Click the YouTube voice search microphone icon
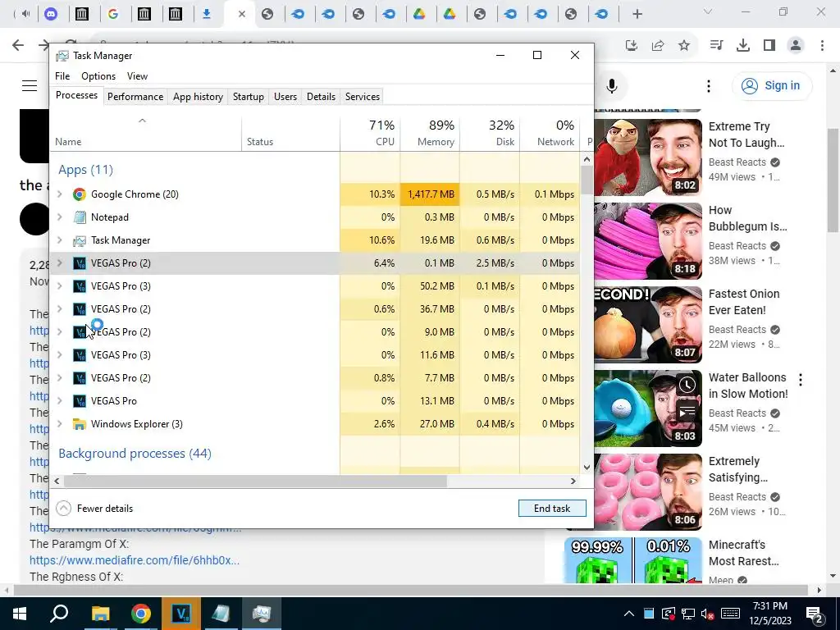The height and width of the screenshot is (630, 840). (612, 85)
